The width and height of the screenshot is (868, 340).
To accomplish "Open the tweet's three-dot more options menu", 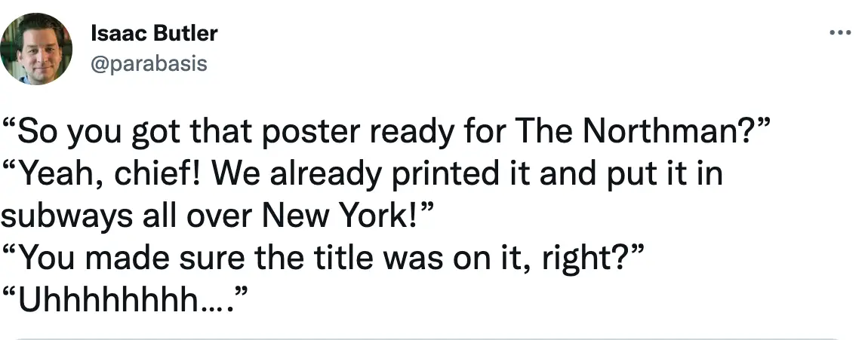I will tap(839, 32).
